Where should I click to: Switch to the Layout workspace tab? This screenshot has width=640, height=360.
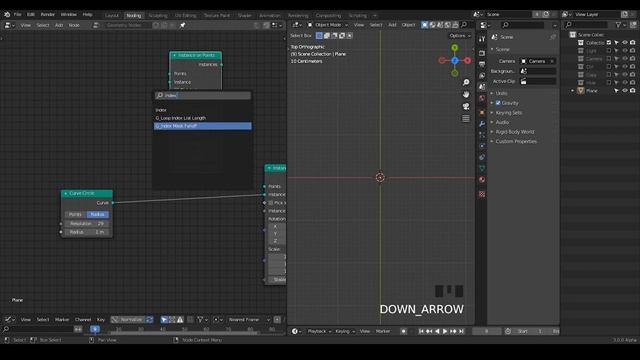pyautogui.click(x=111, y=16)
